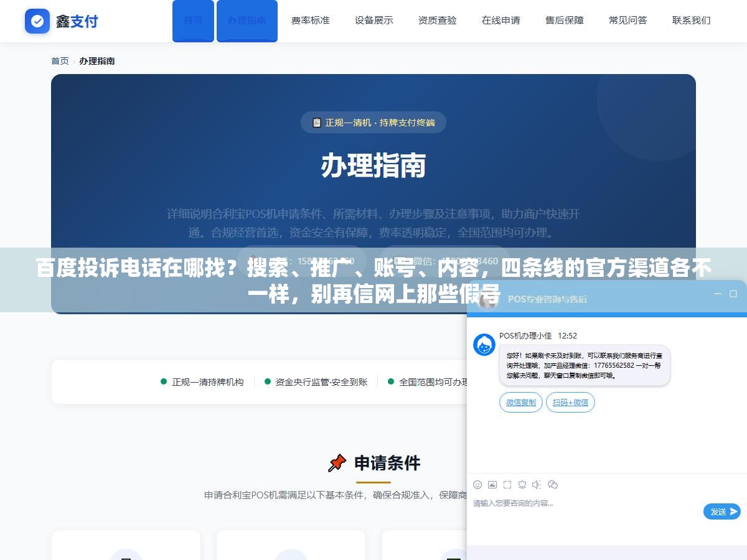747x560 pixels.
Task: Maximize the POS专业咨询与售后 chat window
Action: pos(733,294)
